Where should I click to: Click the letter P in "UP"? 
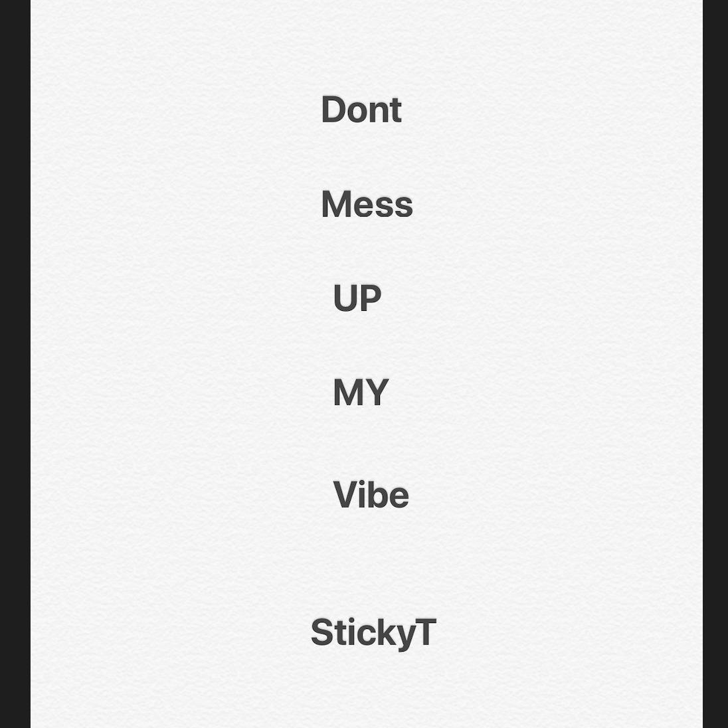point(371,298)
